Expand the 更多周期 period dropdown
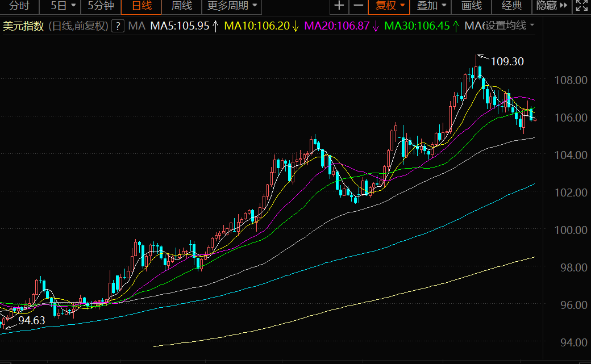The height and width of the screenshot is (364, 591). tap(232, 6)
